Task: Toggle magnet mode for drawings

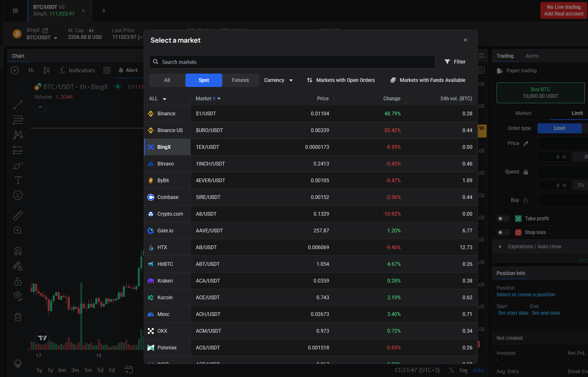Action: [18, 251]
